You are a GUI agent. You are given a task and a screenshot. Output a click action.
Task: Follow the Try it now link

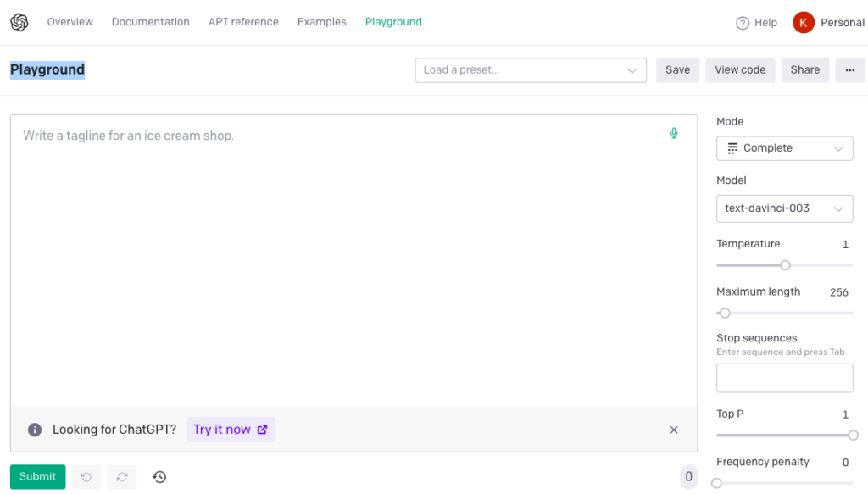(231, 430)
